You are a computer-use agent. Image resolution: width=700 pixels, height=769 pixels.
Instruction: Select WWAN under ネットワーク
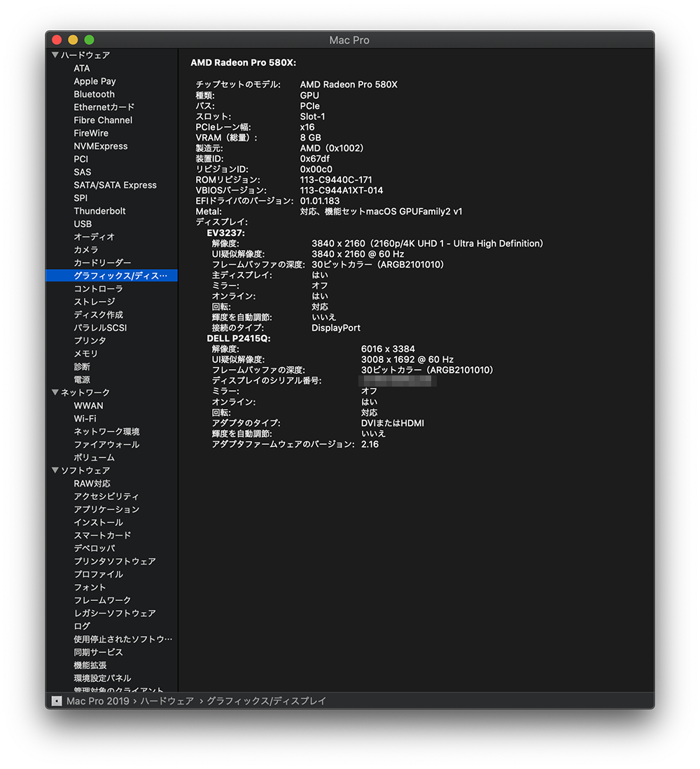[88, 406]
